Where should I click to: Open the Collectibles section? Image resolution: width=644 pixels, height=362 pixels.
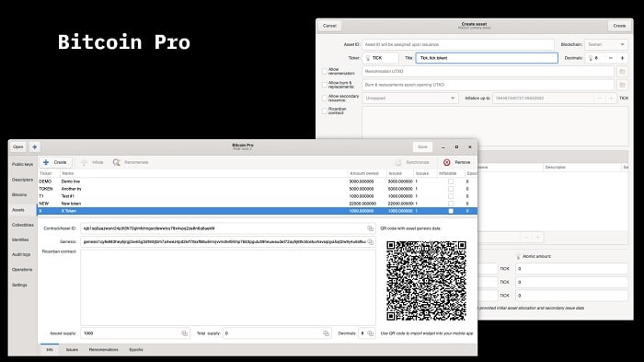point(23,225)
